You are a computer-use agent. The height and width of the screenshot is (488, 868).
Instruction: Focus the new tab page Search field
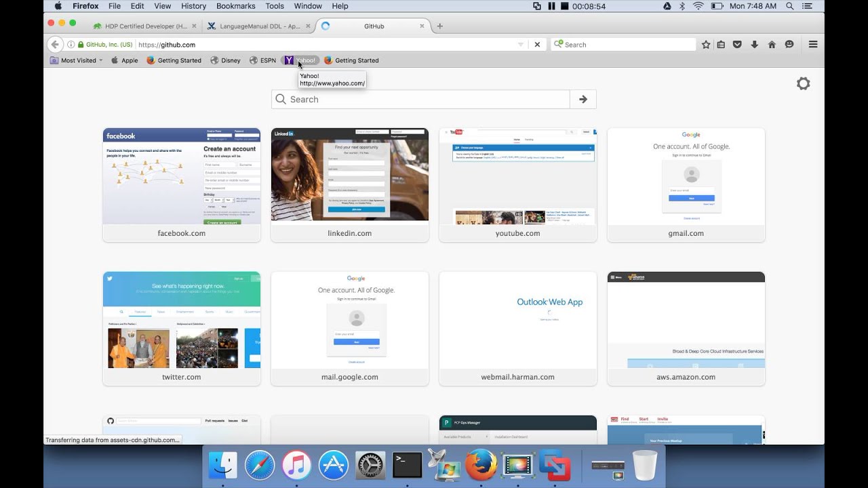(420, 99)
